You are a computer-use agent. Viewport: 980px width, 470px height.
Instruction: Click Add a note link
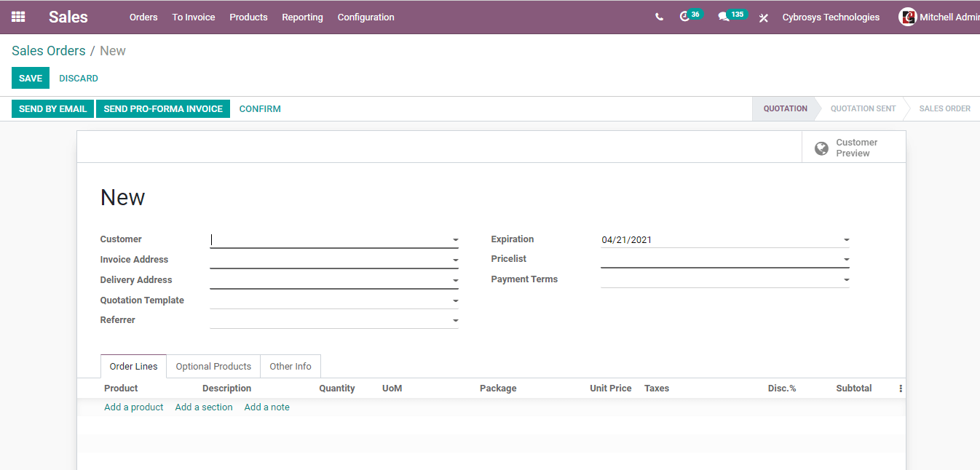[267, 407]
